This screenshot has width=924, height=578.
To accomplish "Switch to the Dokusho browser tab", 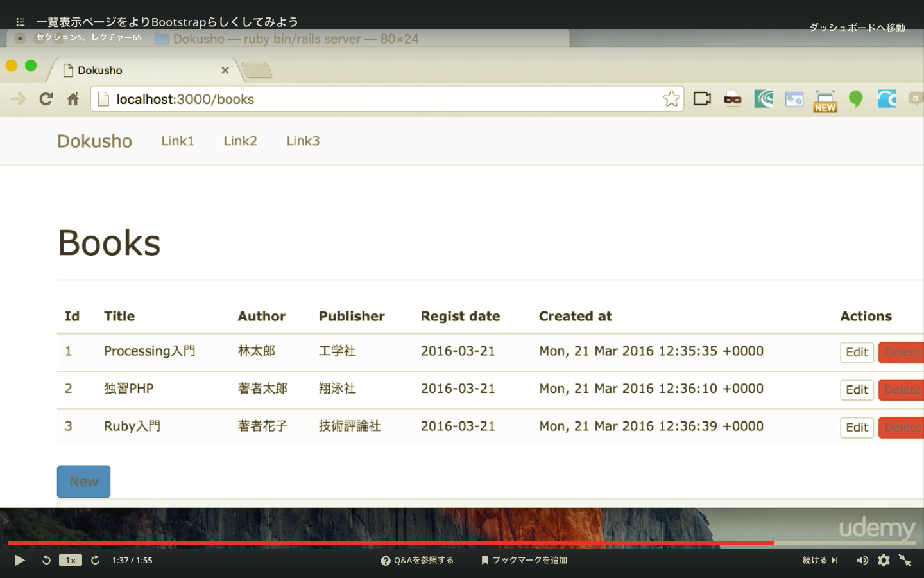I will [128, 70].
